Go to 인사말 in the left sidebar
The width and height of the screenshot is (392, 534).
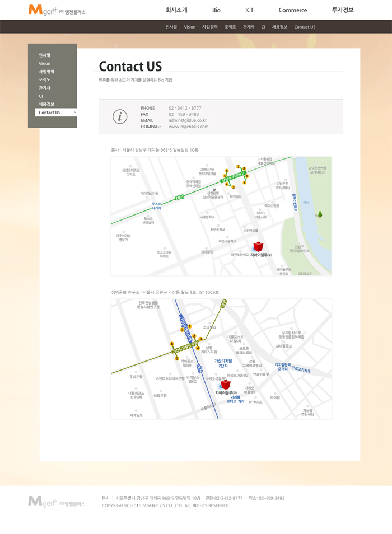click(44, 55)
